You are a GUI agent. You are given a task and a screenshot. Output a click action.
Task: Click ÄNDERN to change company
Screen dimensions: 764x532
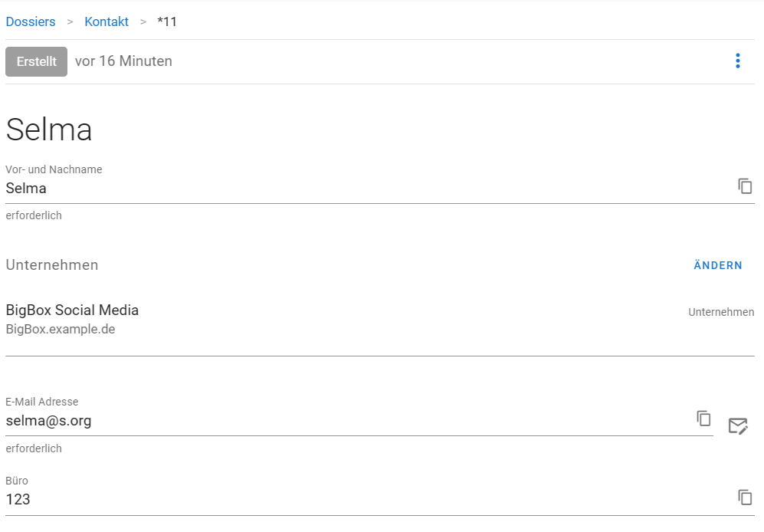[x=718, y=265]
